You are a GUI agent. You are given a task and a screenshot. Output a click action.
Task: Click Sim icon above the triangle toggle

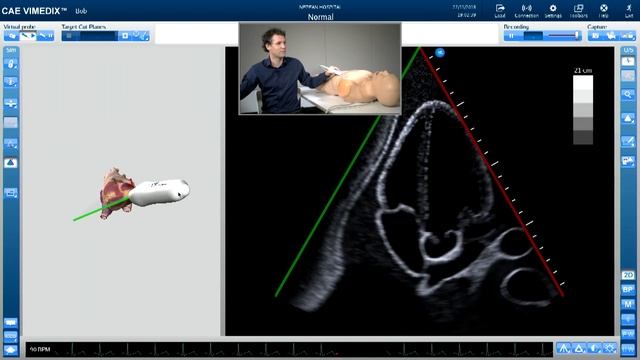tap(11, 143)
